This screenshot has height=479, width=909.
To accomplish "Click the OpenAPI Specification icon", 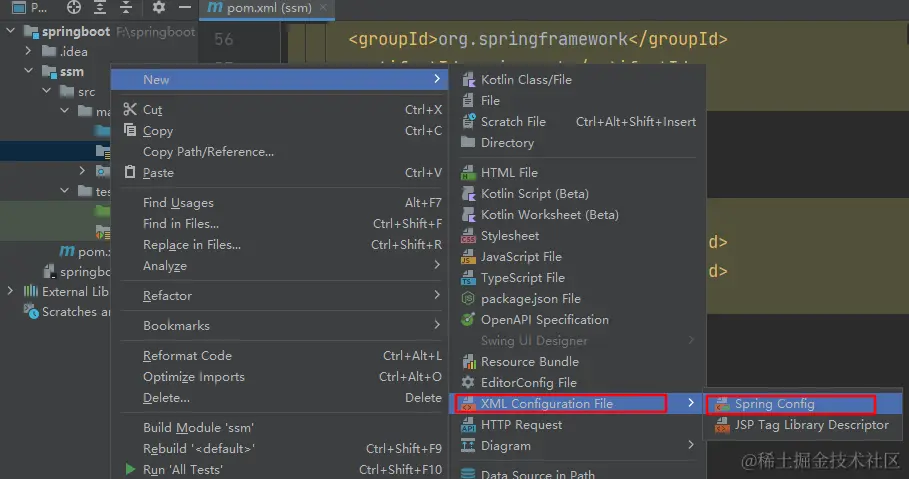I will coord(468,319).
